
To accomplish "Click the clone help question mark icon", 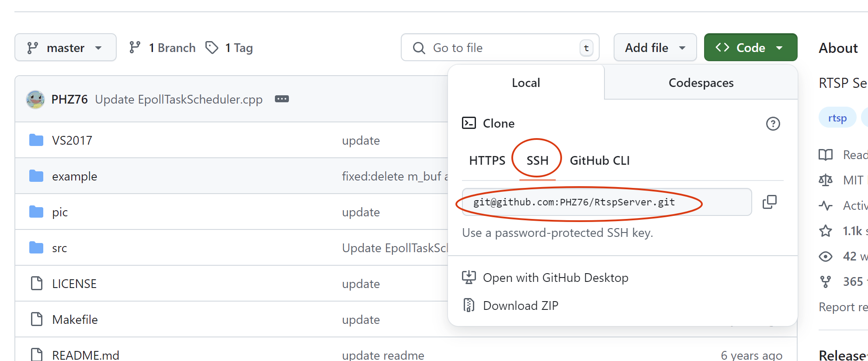I will point(772,124).
